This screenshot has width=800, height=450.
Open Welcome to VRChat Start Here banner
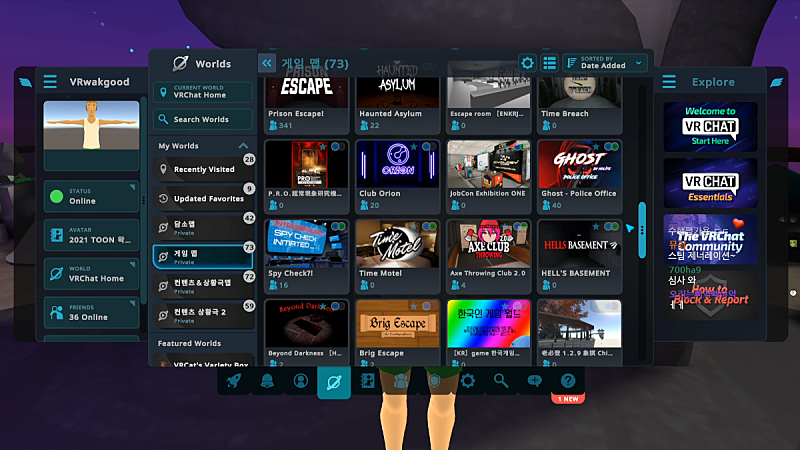click(x=710, y=127)
